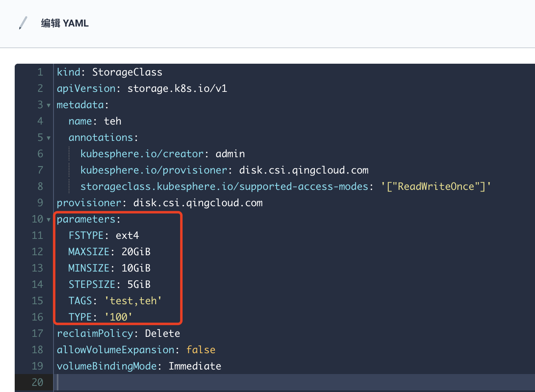Click the storage class name teh
This screenshot has height=392, width=535.
coord(113,121)
